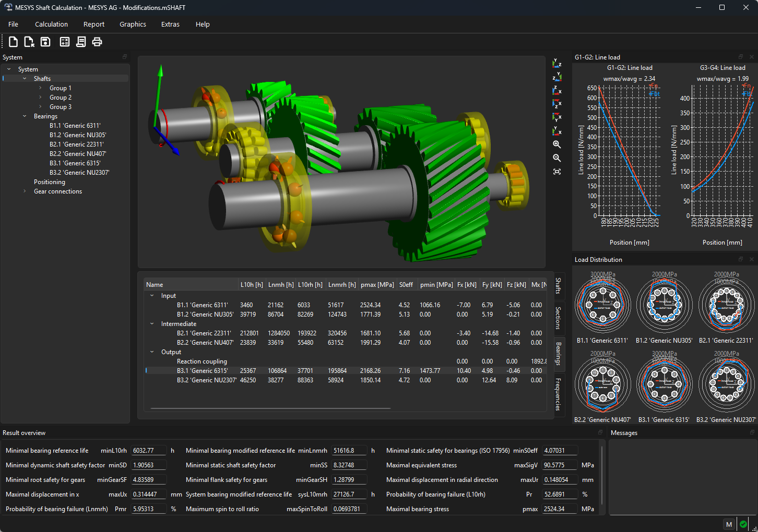This screenshot has width=758, height=532.
Task: Open the report using the scroll icon
Action: click(x=81, y=42)
